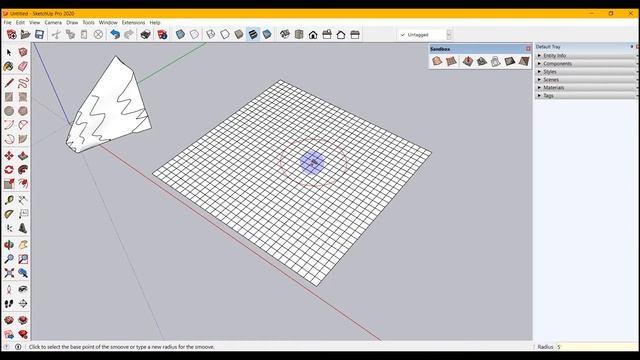Choose the Polygon tool
Viewport: 640px width, 360px height.
(x=23, y=111)
